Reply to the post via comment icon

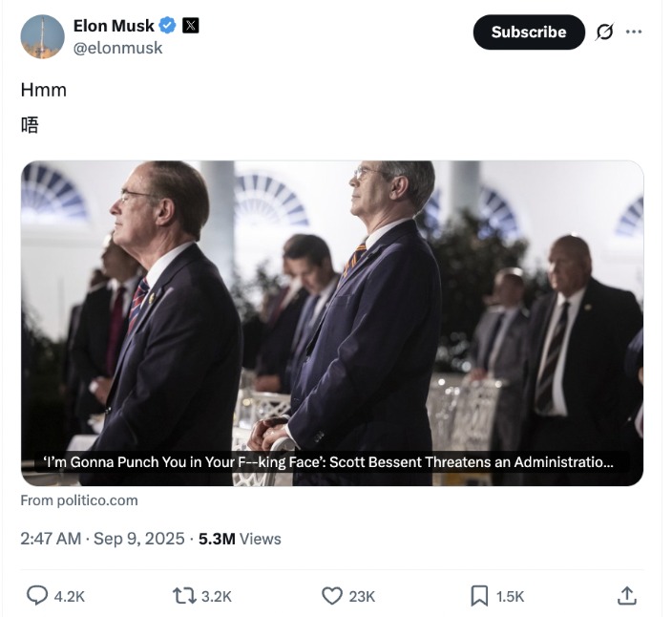tap(37, 596)
